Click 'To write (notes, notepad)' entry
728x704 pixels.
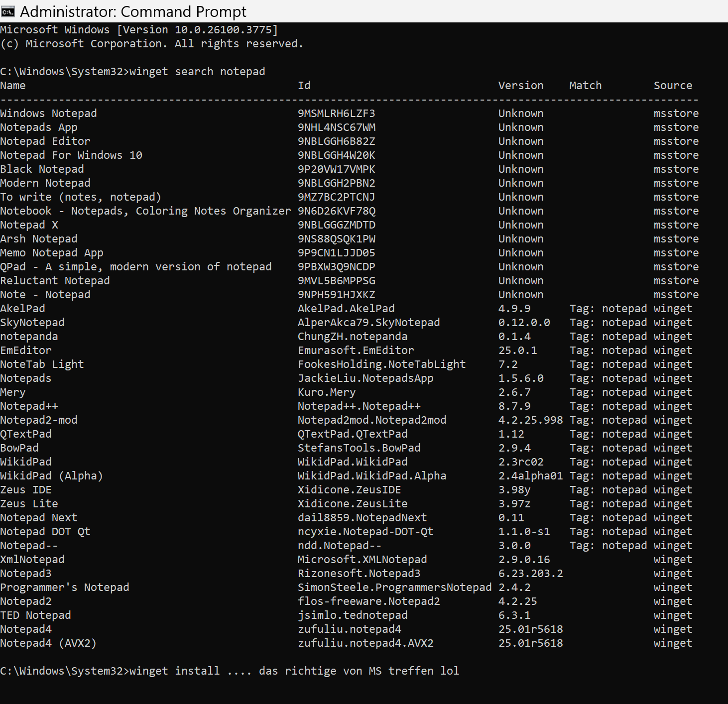point(81,197)
